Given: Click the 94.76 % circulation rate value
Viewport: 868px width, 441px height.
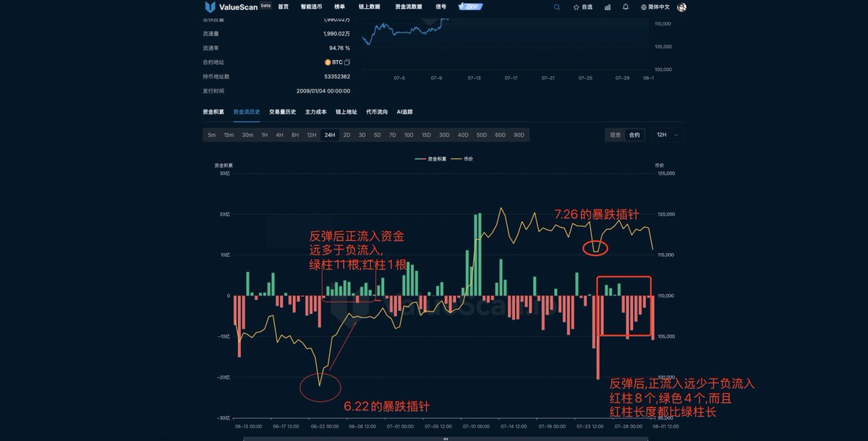Looking at the screenshot, I should click(x=340, y=48).
